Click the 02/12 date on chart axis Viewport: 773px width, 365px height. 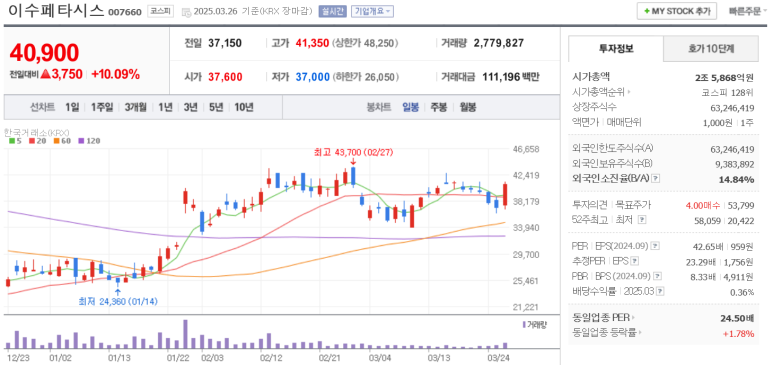click(x=271, y=357)
